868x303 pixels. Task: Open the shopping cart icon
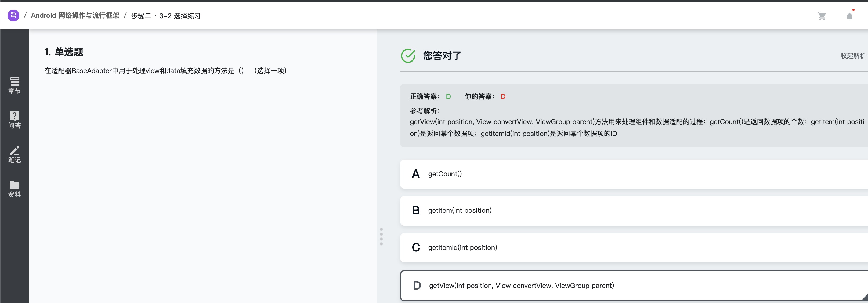(x=822, y=16)
